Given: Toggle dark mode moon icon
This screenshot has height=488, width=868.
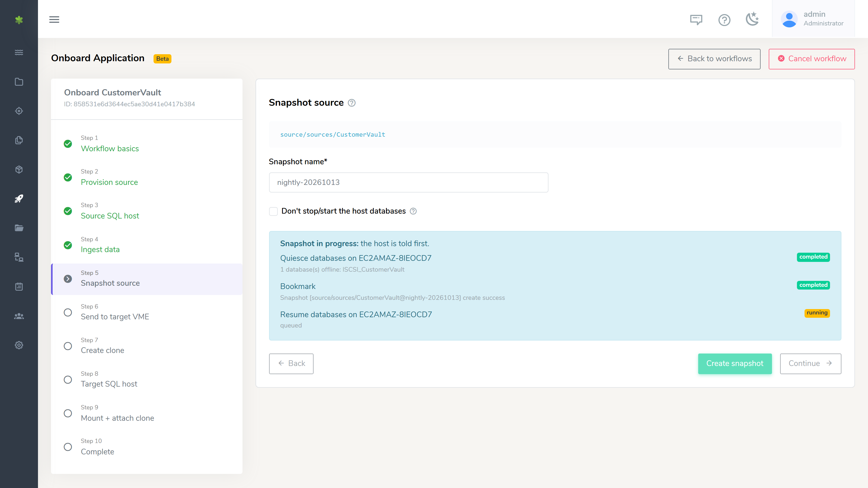Looking at the screenshot, I should click(752, 19).
